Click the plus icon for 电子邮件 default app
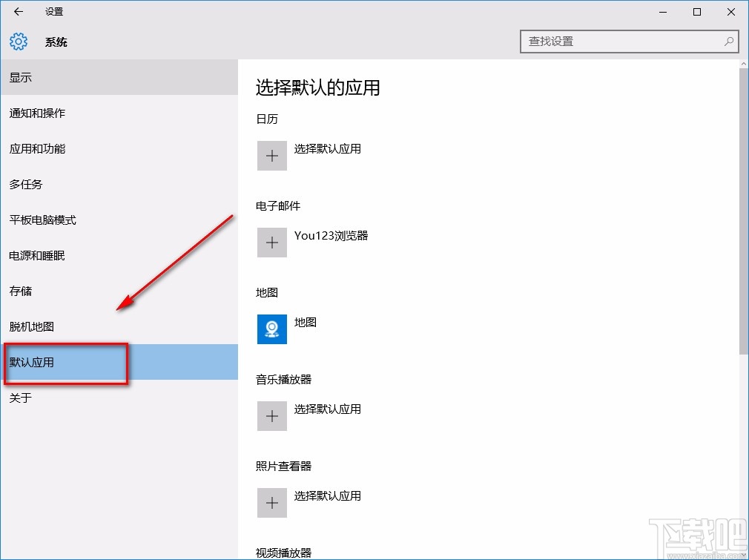Screen dimensions: 749x560 tap(271, 243)
